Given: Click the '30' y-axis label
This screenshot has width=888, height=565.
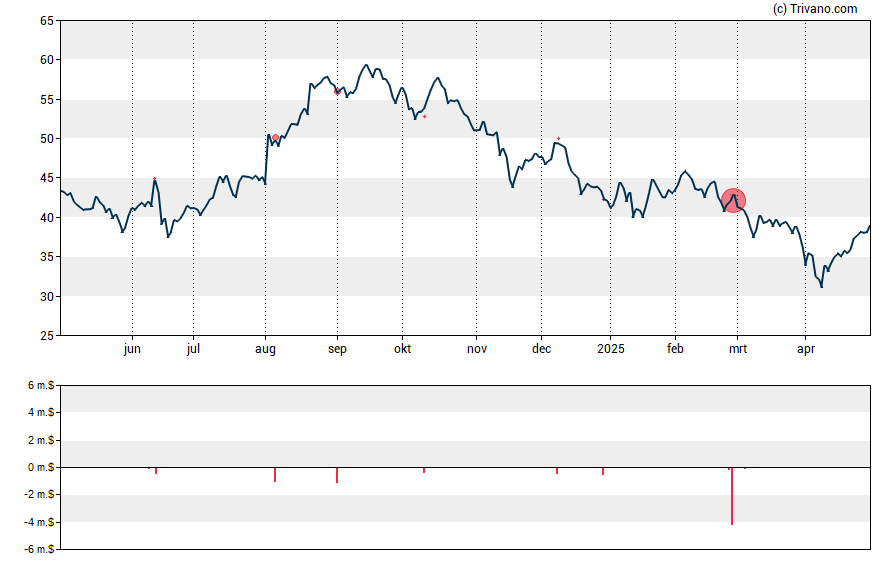Looking at the screenshot, I should pyautogui.click(x=47, y=297).
